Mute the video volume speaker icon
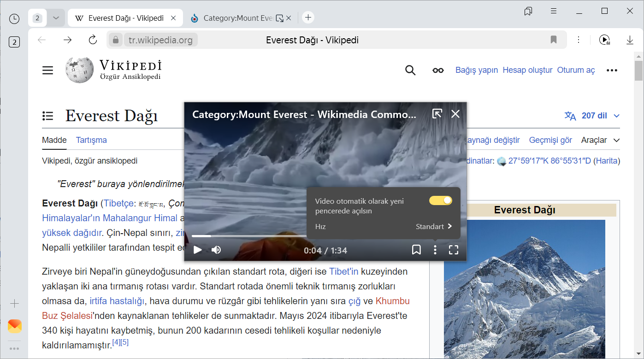 click(x=216, y=250)
